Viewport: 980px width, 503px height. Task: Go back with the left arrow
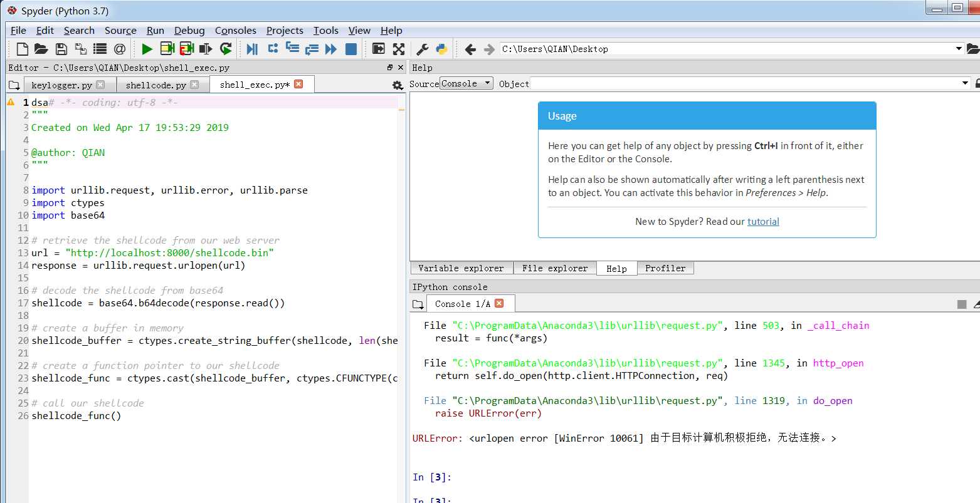(470, 49)
